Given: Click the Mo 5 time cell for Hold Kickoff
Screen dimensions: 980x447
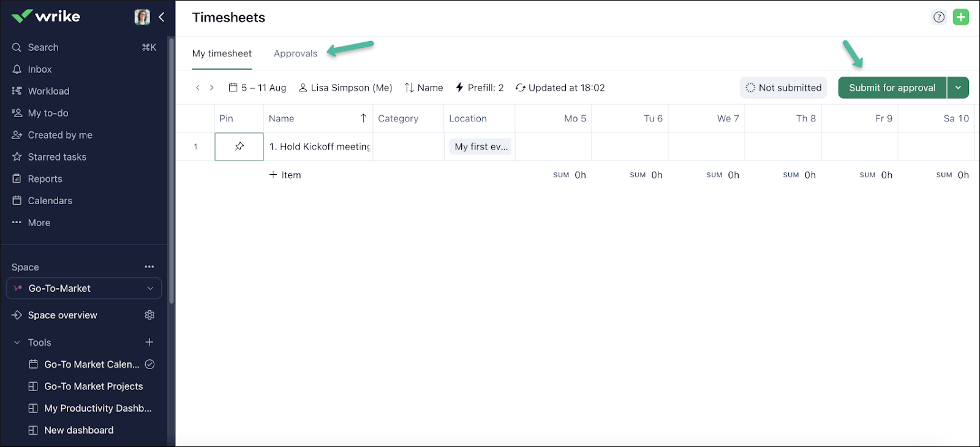Looking at the screenshot, I should pyautogui.click(x=553, y=147).
